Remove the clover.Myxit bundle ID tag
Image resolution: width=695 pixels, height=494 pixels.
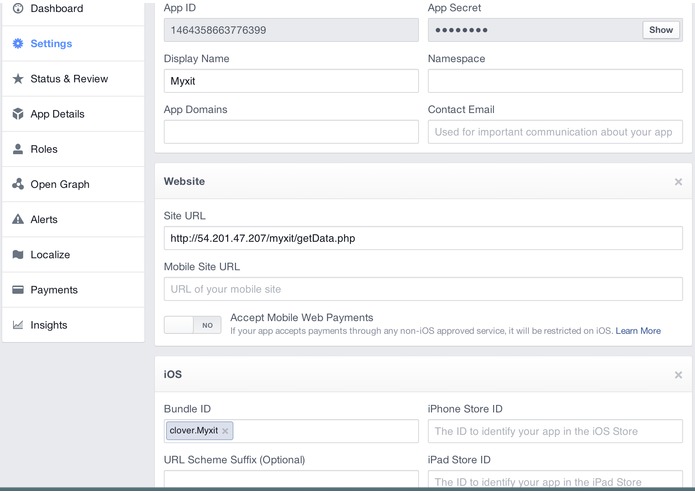[x=225, y=431]
